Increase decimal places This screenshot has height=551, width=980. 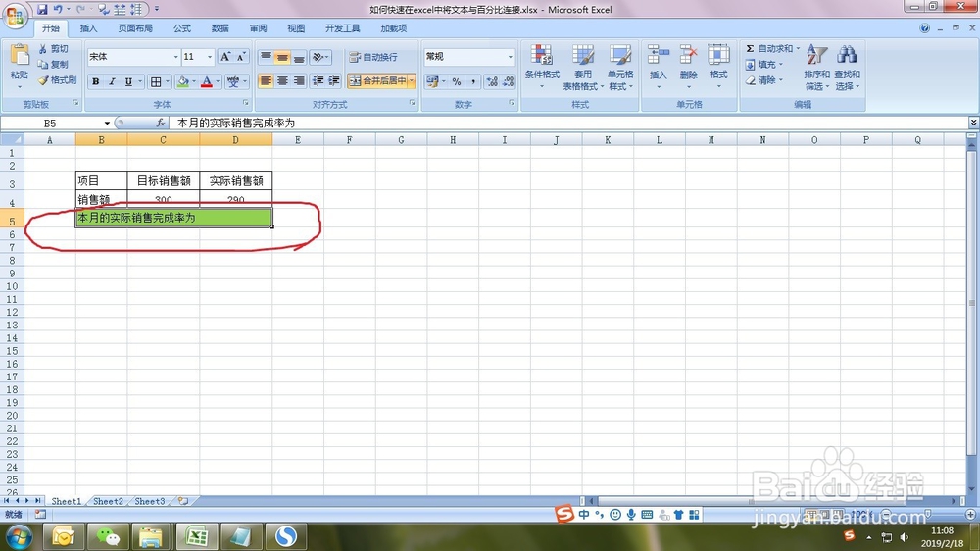point(493,81)
